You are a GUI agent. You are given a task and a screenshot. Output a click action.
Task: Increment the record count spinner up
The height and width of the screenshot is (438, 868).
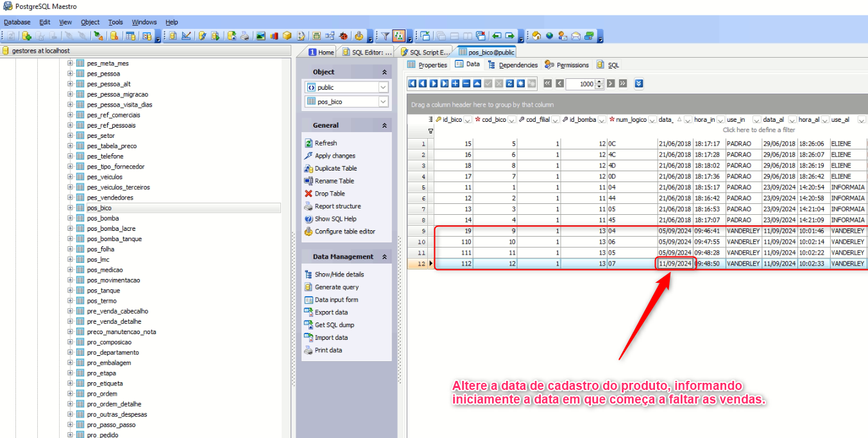coord(599,81)
